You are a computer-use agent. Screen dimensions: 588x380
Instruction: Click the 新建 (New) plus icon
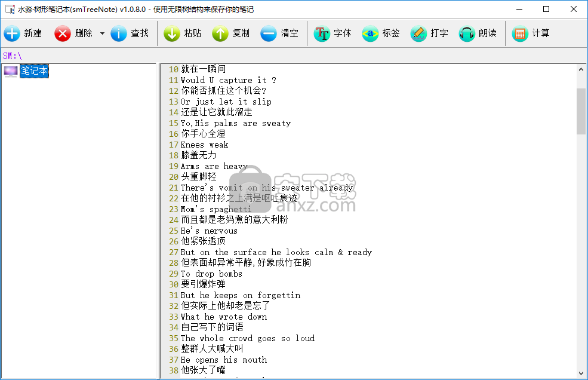tap(12, 33)
